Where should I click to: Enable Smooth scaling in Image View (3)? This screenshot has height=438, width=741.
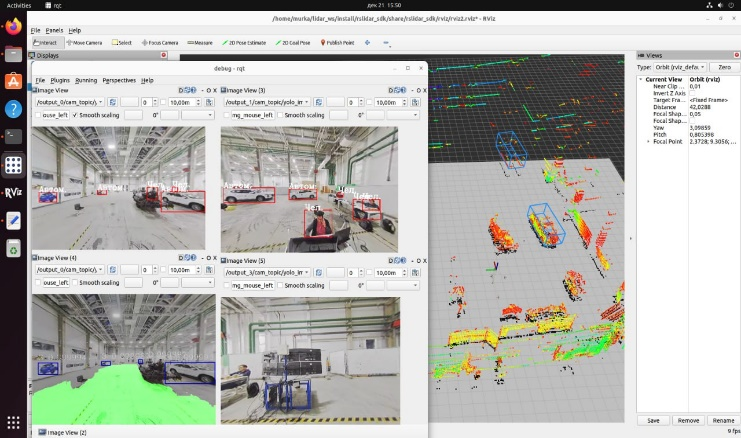[x=280, y=115]
